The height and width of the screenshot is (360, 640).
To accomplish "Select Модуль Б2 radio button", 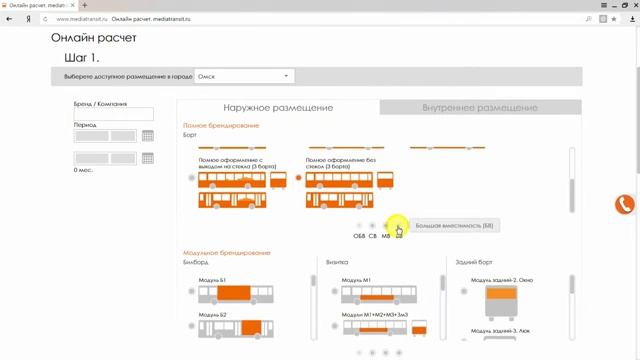I will coord(191,326).
